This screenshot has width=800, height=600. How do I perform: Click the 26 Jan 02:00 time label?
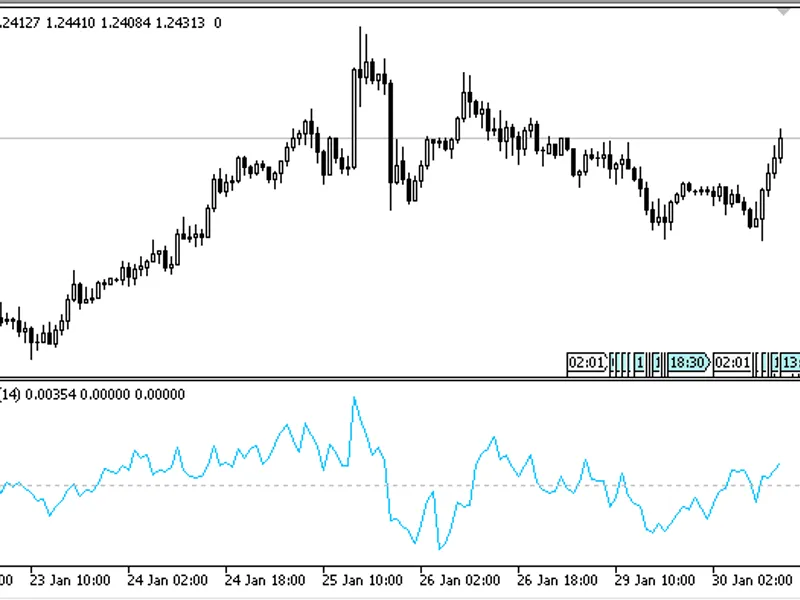tap(460, 581)
